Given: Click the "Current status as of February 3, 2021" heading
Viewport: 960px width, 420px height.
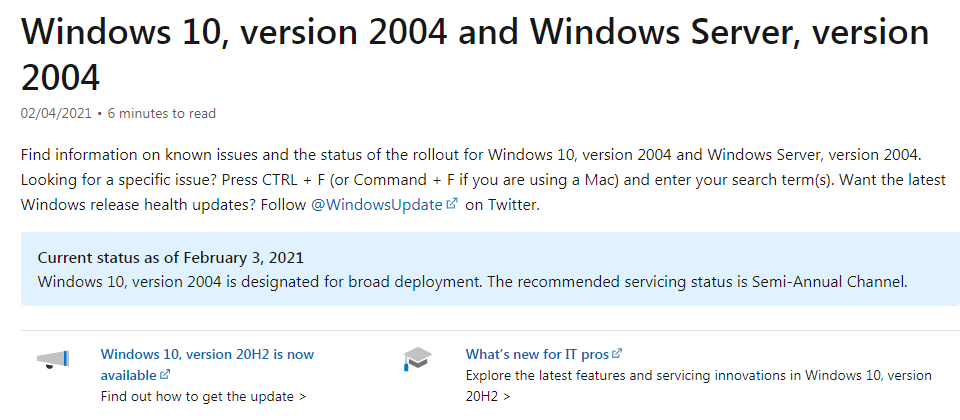Looking at the screenshot, I should coord(170,258).
